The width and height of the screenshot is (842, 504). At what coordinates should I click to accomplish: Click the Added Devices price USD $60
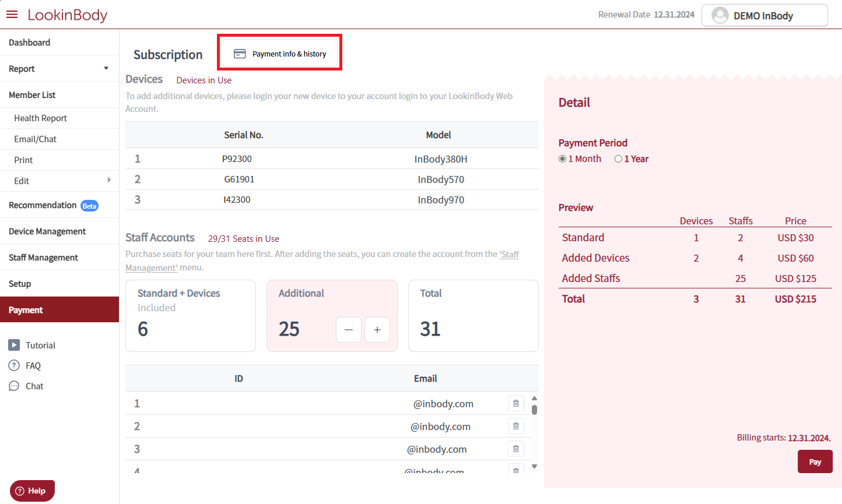[x=795, y=258]
